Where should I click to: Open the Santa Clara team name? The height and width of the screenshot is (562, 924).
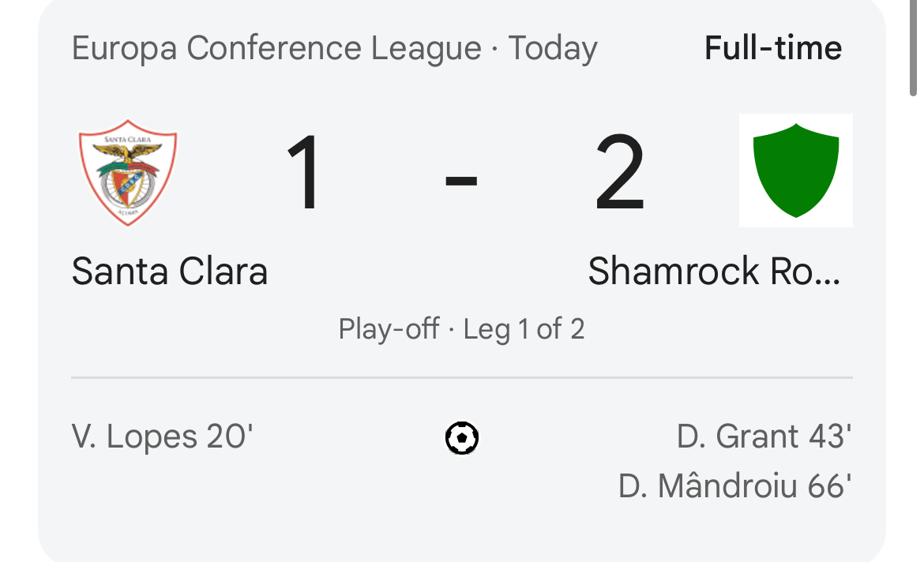(x=170, y=272)
